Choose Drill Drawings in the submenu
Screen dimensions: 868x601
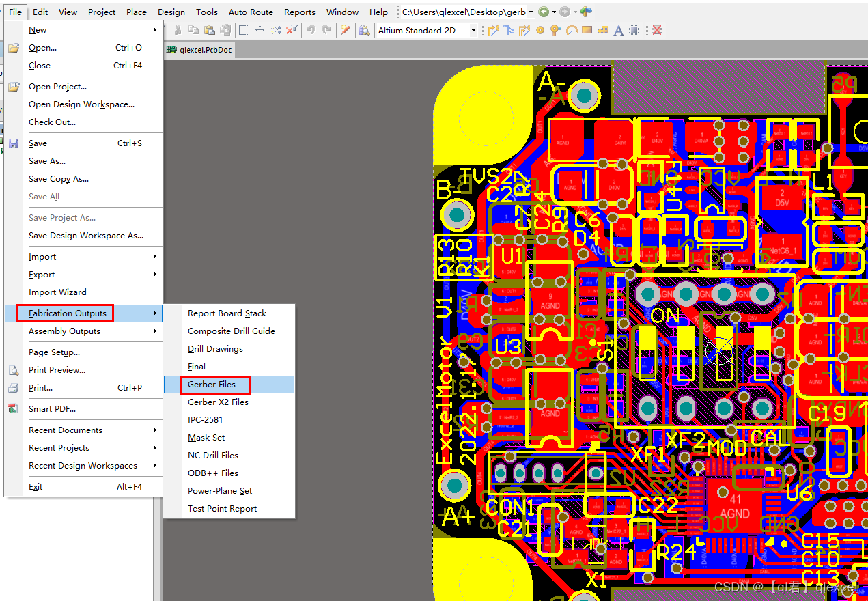229,349
